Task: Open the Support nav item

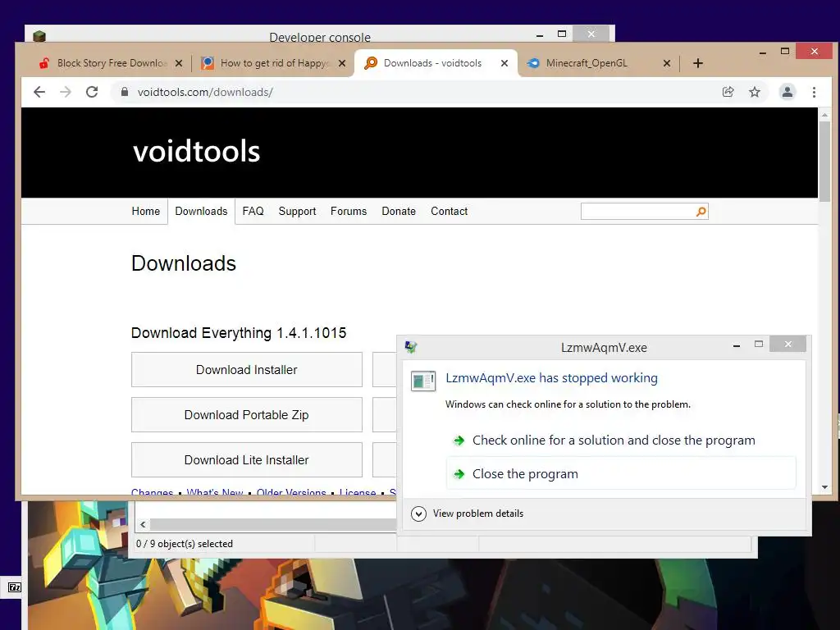Action: click(x=297, y=211)
